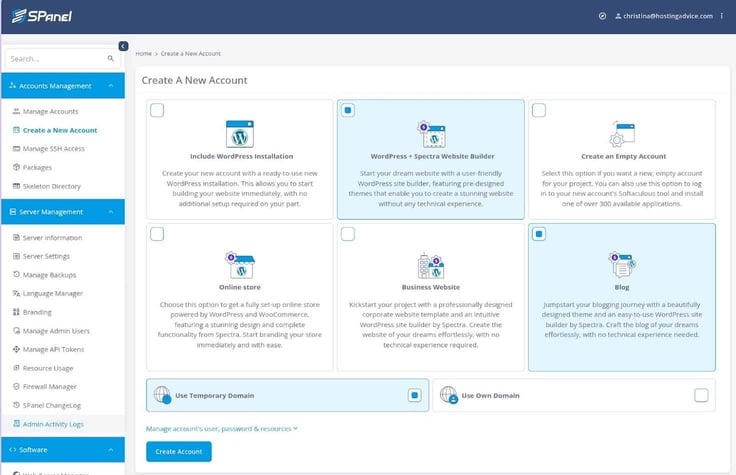The image size is (736, 475).
Task: Open the christina@hostingadvice.com account menu
Action: (x=664, y=16)
